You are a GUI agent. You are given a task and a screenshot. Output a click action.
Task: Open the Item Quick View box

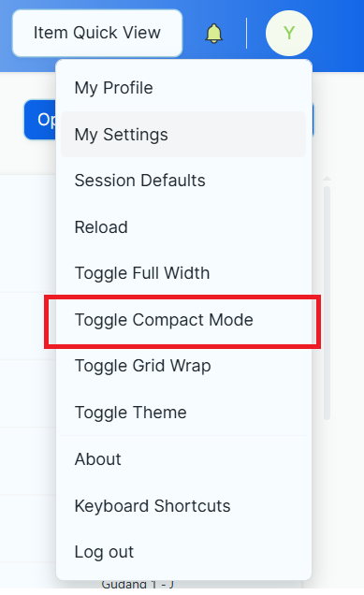97,33
